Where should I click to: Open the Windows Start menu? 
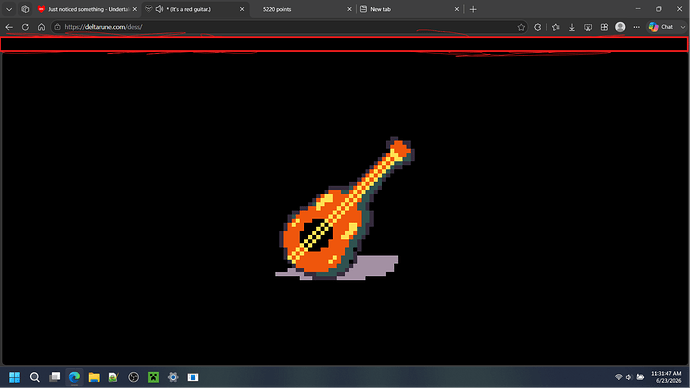[x=15, y=377]
